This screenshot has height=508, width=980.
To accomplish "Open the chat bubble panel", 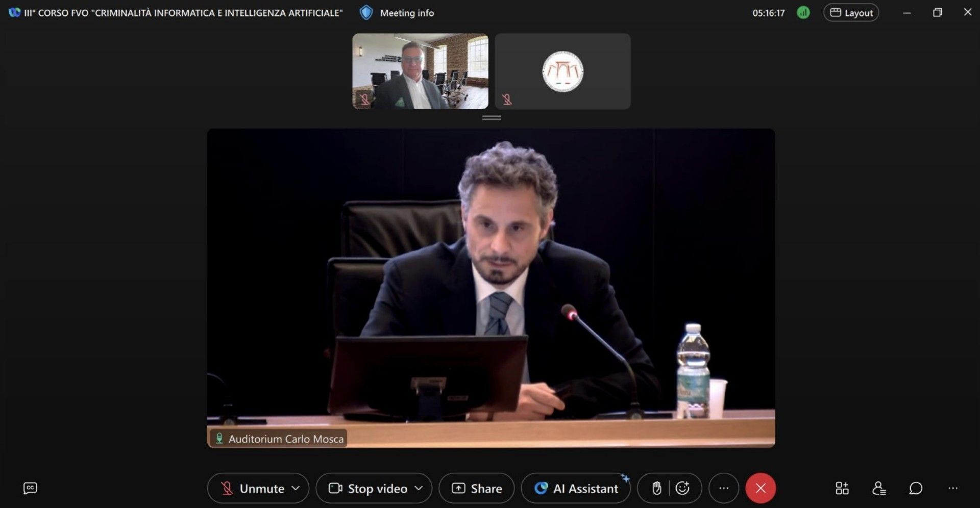I will click(x=916, y=488).
